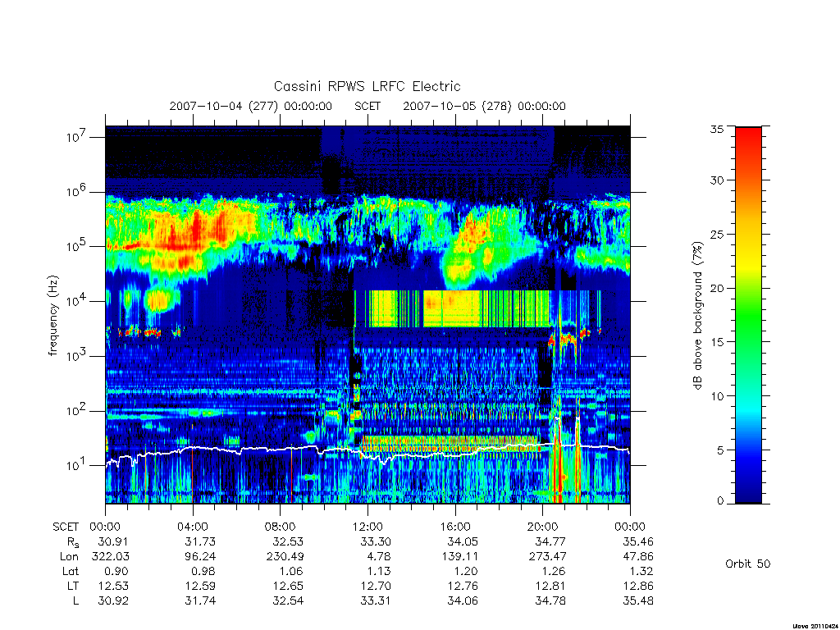Click the '16:00' time tick label
The height and width of the screenshot is (630, 840).
455,527
